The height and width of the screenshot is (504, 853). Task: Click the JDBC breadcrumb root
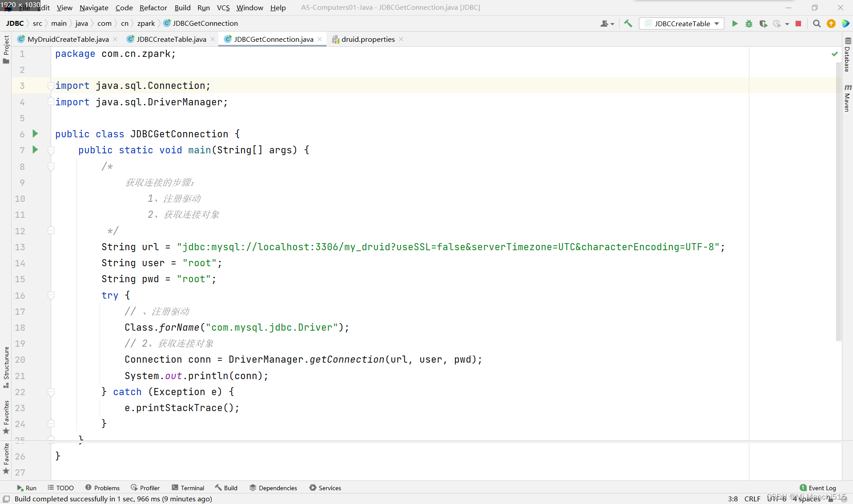click(15, 23)
